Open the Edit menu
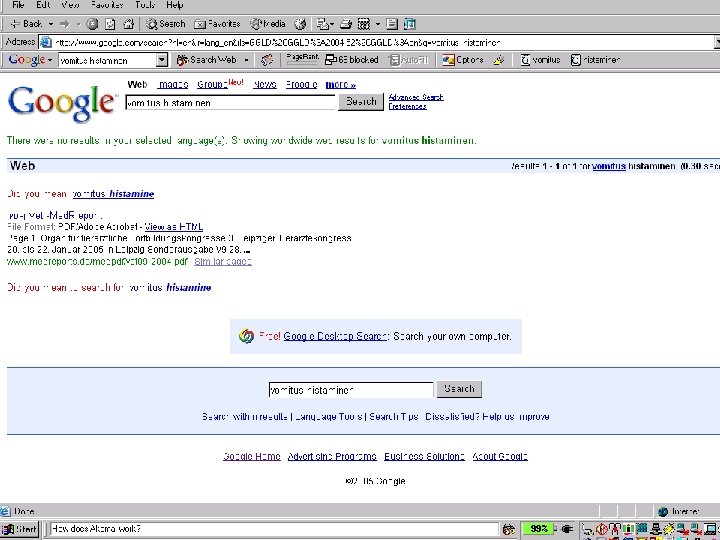The image size is (720, 540). point(43,5)
